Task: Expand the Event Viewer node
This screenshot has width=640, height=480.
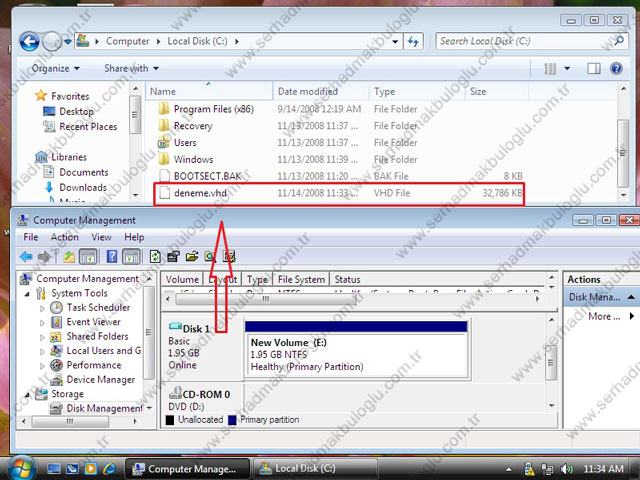Action: (42, 322)
